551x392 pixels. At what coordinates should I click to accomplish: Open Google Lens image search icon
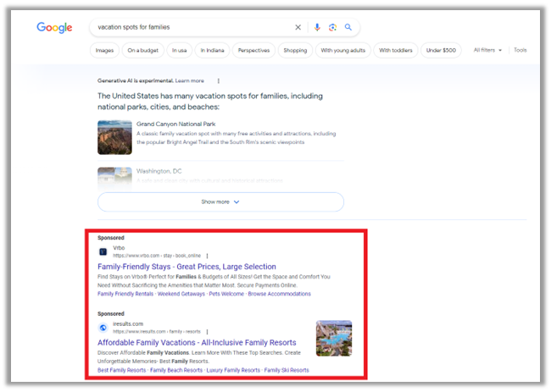(x=332, y=27)
